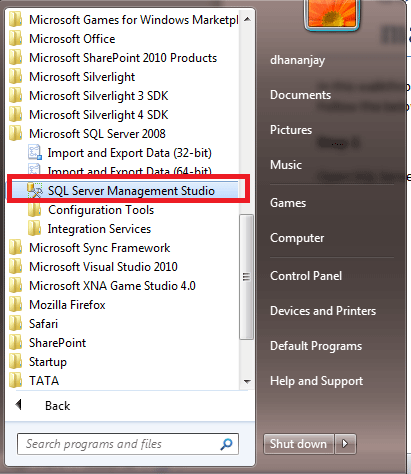The image size is (411, 474).
Task: Click the programs list scroll down arrow
Action: click(x=247, y=381)
